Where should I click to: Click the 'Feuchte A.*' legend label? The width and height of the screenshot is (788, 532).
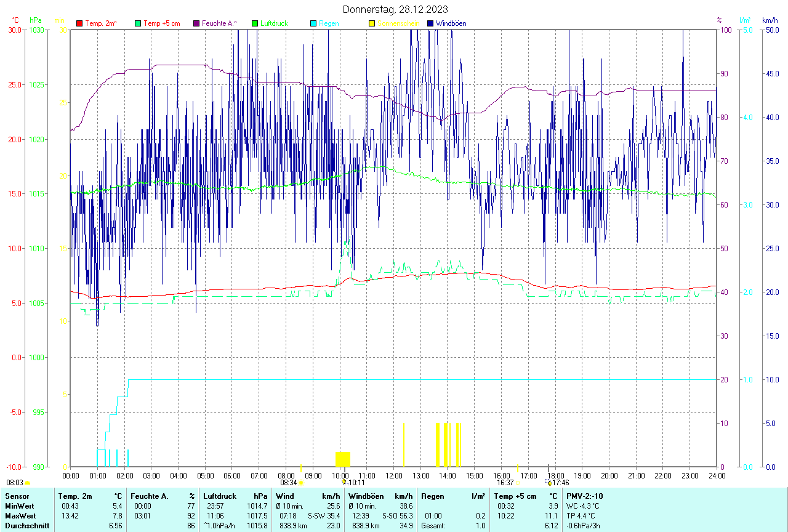[x=219, y=23]
